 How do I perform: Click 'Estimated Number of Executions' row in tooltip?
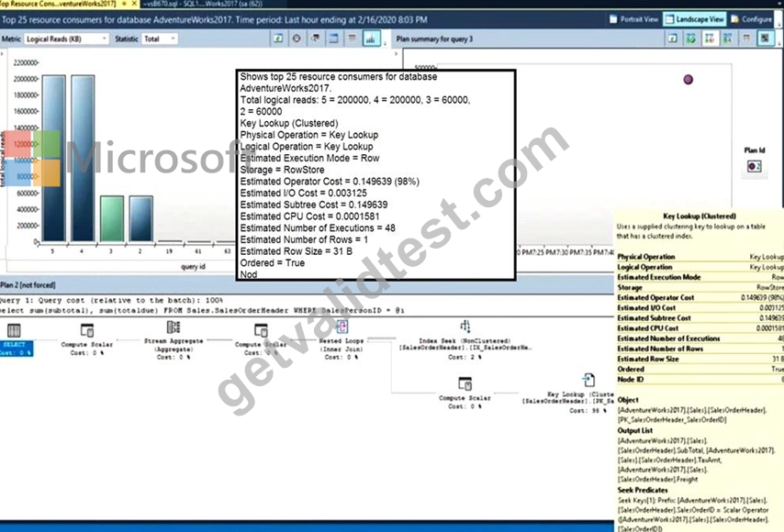700,338
